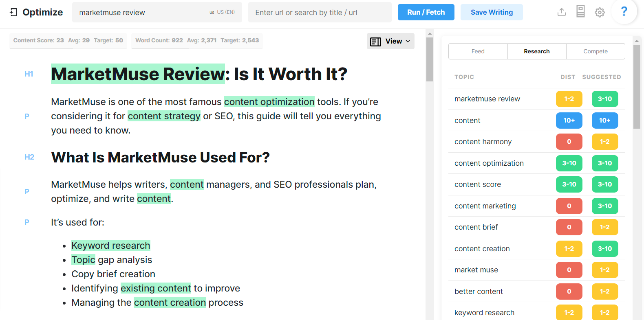Click the red 0 badge for 'content marketing'

coord(569,206)
